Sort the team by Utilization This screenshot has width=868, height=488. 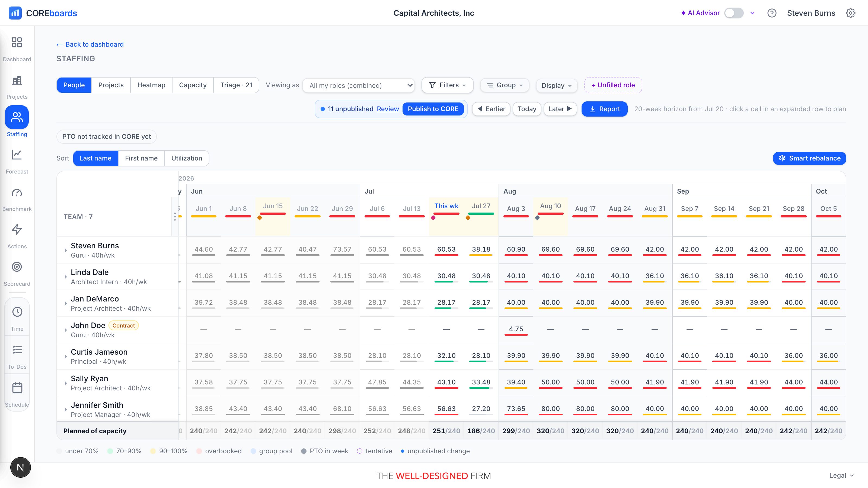click(x=187, y=158)
